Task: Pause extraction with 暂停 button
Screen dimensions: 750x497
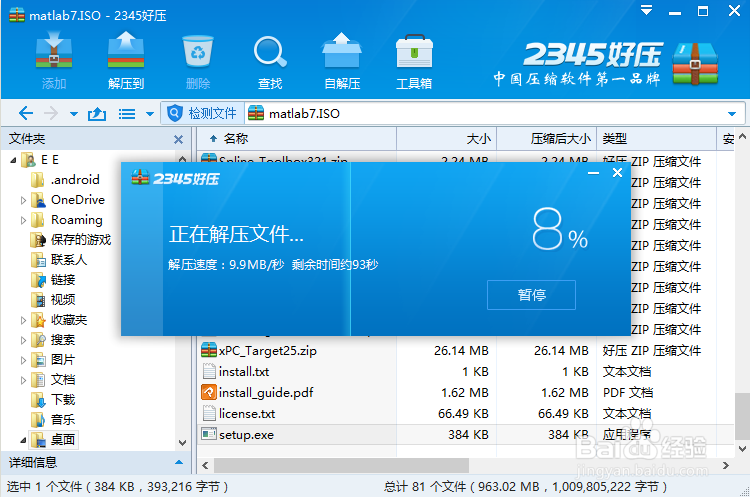Action: coord(531,295)
